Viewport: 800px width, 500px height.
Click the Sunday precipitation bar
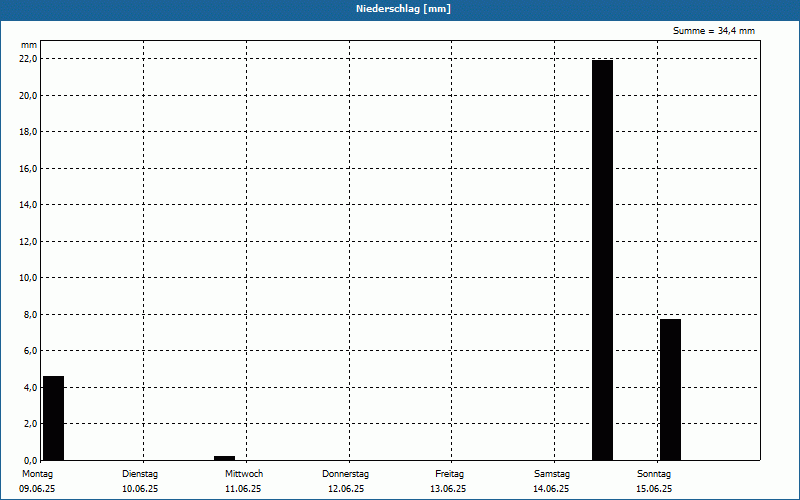point(670,390)
